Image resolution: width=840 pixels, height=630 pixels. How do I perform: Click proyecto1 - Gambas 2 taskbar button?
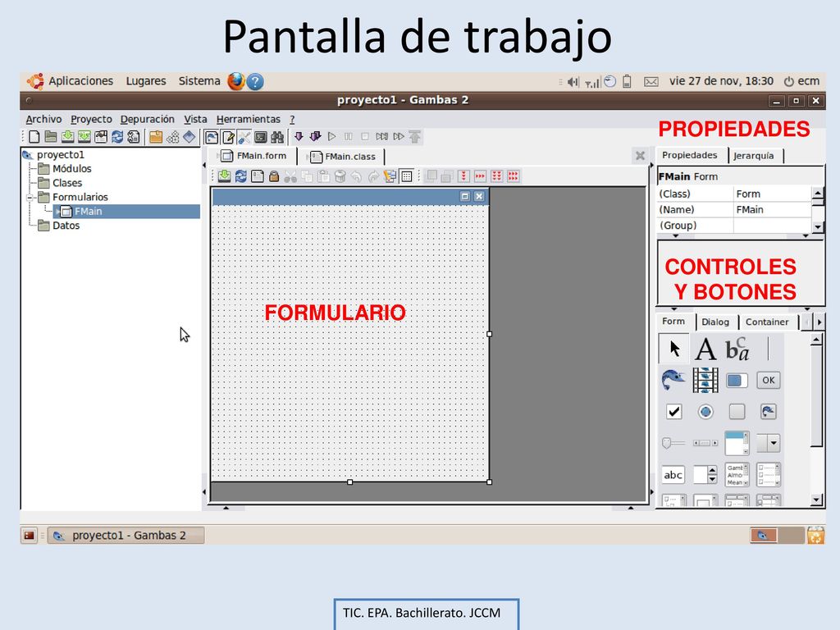pos(126,535)
